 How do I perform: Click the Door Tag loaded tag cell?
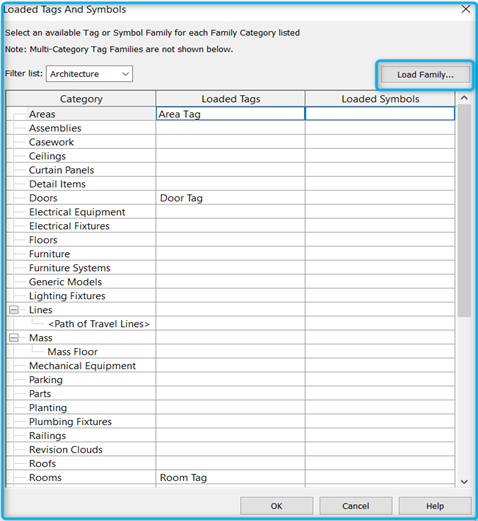click(x=230, y=198)
